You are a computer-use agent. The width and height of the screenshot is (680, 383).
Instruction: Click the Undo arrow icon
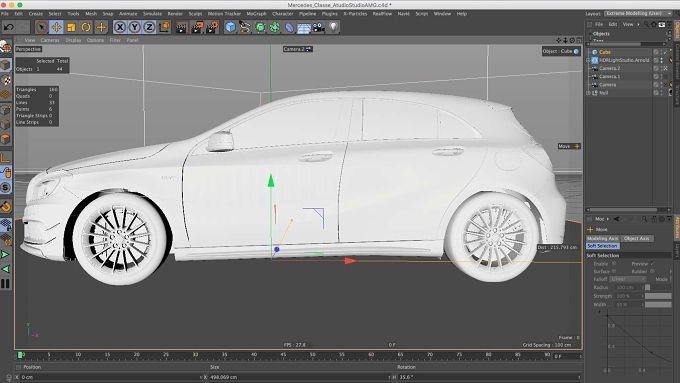(8, 27)
